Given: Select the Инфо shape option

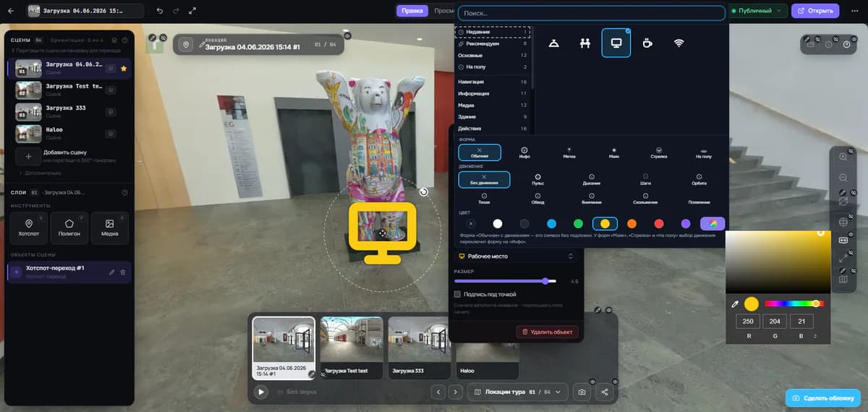Looking at the screenshot, I should click(x=524, y=153).
